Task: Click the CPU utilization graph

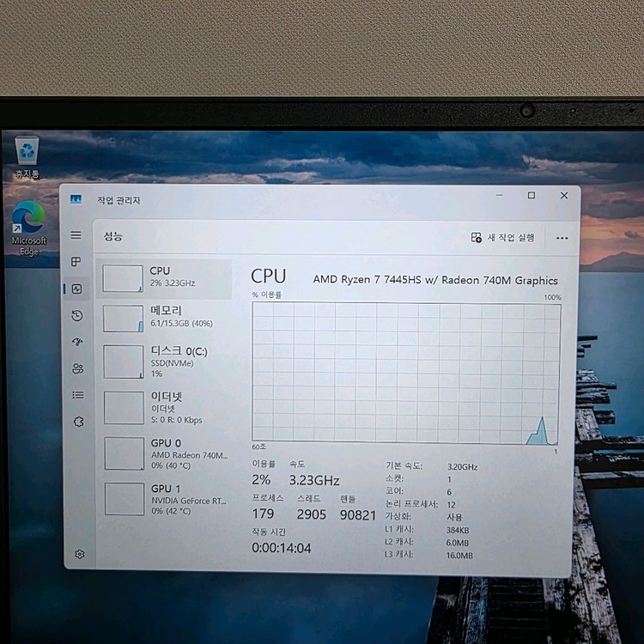Action: coord(405,374)
